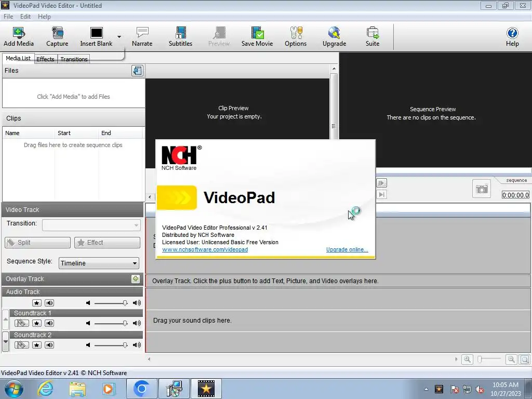
Task: Click the timeline zoom-in magnifier
Action: [x=467, y=360]
